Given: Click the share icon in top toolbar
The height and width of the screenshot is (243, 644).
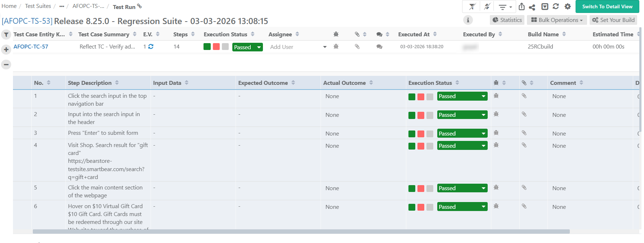Looking at the screenshot, I should [x=532, y=7].
